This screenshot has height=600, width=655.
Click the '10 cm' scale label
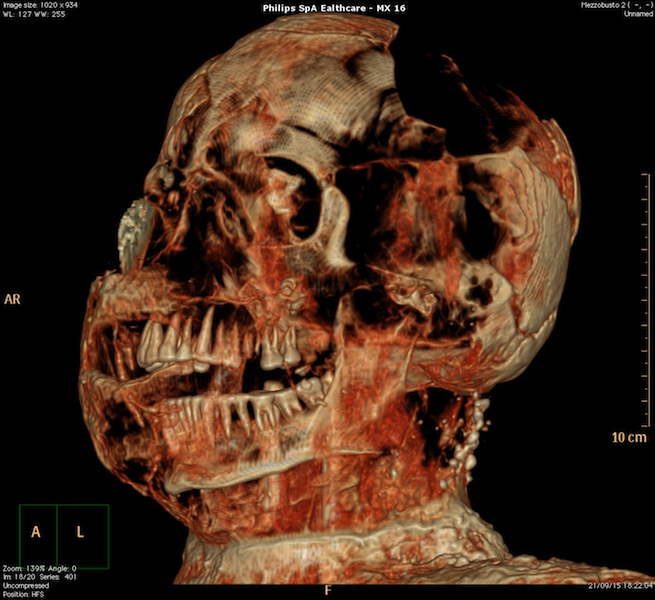(628, 438)
